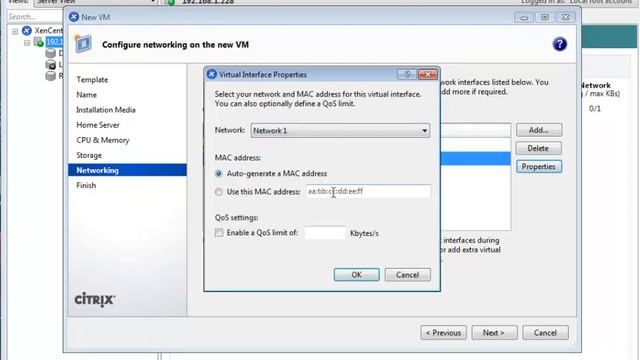The image size is (640, 360).
Task: Collapse the XenCenter tree root
Action: point(15,31)
